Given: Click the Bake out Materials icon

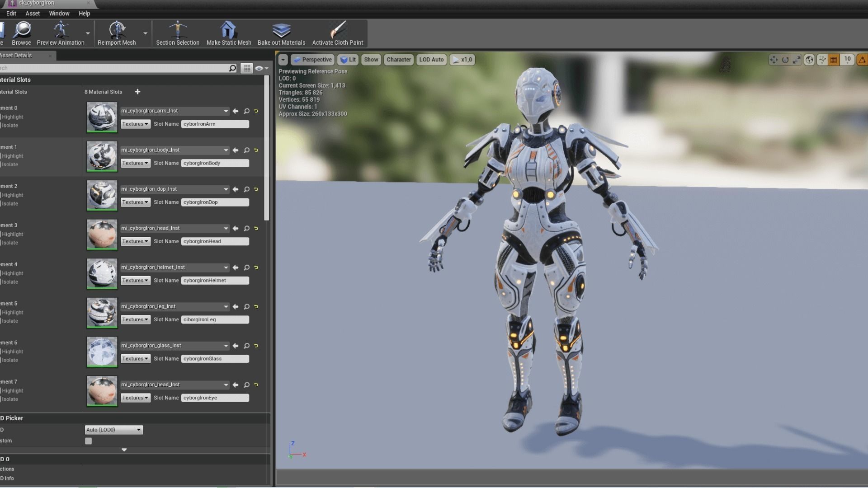Looking at the screenshot, I should point(281,33).
